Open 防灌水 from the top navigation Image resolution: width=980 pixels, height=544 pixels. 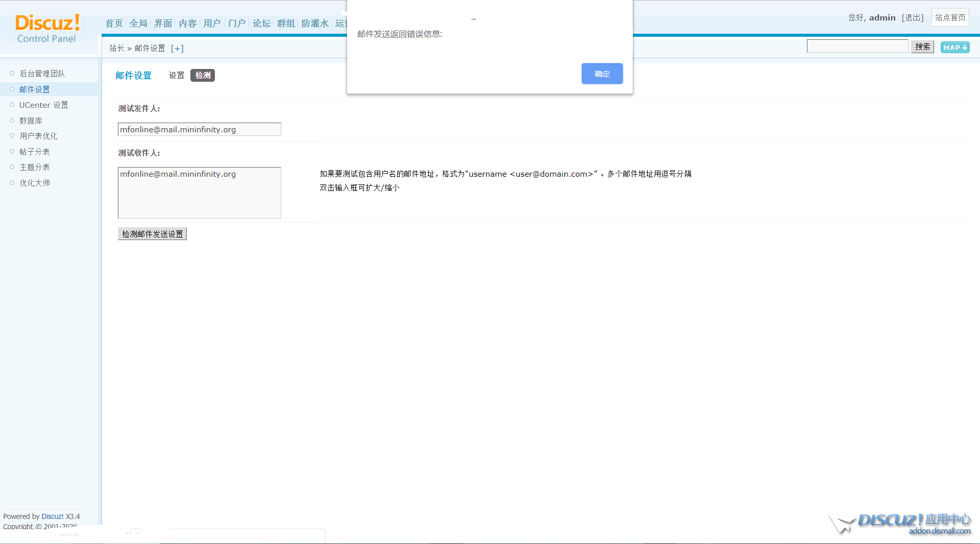314,23
